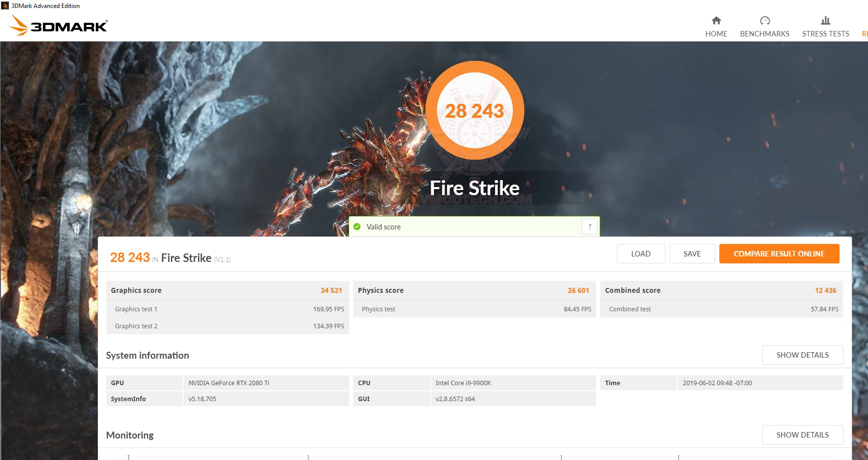The height and width of the screenshot is (460, 868).
Task: Show details for System information
Action: point(802,355)
